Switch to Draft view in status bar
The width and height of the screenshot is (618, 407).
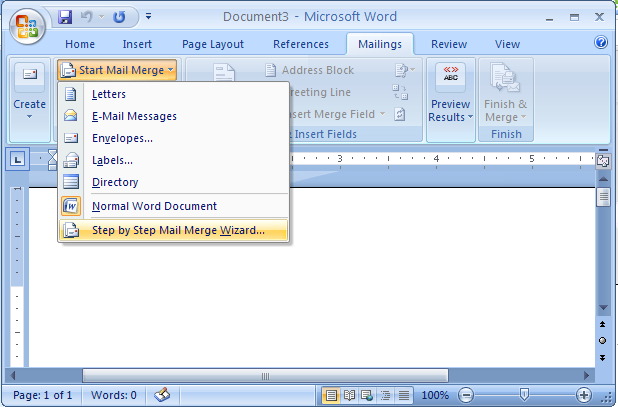point(402,395)
